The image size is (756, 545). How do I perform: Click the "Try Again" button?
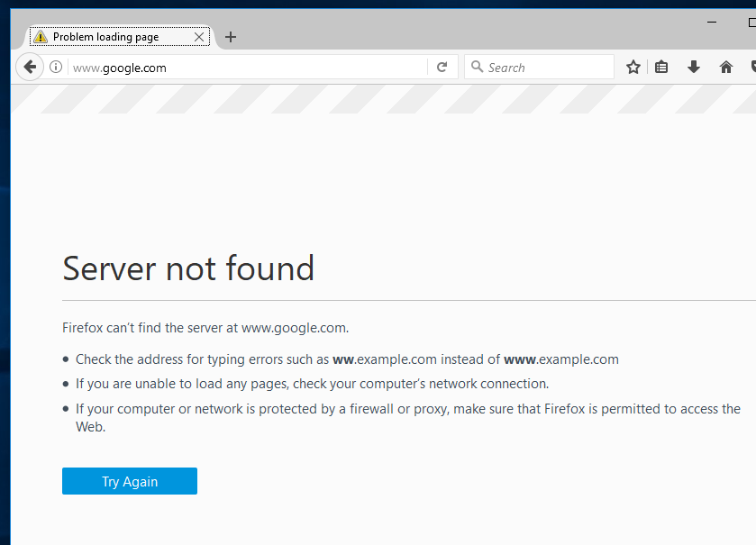click(129, 481)
